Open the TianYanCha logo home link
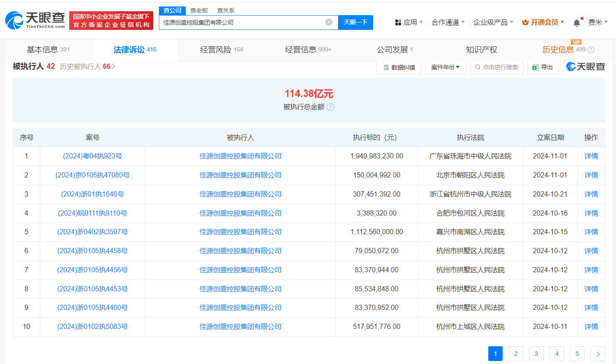Image resolution: width=616 pixels, height=364 pixels. pyautogui.click(x=35, y=20)
